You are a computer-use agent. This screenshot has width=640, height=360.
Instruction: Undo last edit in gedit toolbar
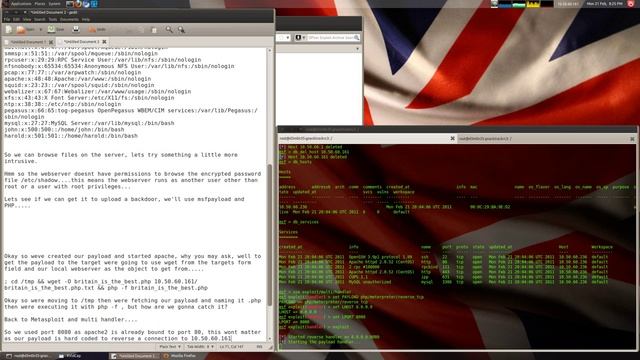pos(97,29)
